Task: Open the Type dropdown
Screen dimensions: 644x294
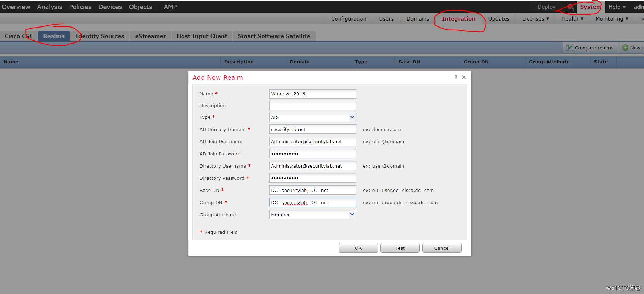Action: (352, 117)
